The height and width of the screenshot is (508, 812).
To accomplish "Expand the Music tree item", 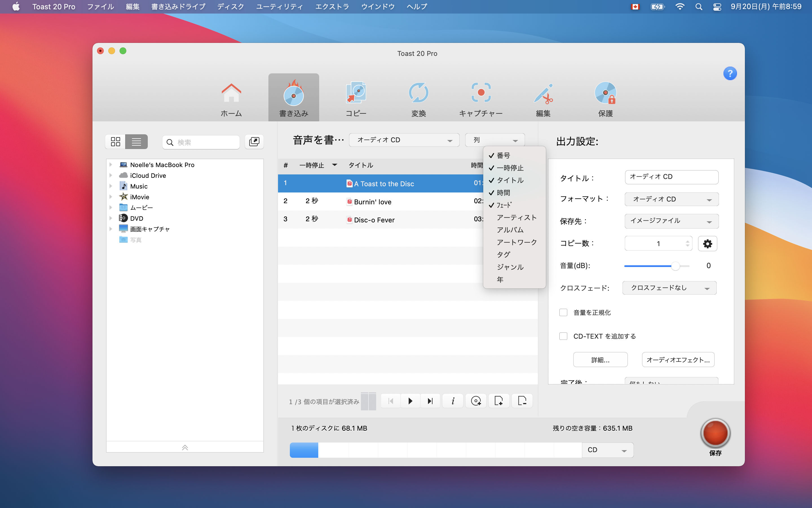I will tap(111, 186).
